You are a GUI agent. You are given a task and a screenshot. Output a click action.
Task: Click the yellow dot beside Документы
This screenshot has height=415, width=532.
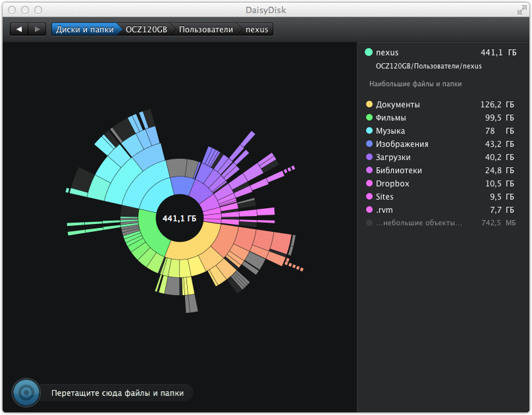coord(369,104)
